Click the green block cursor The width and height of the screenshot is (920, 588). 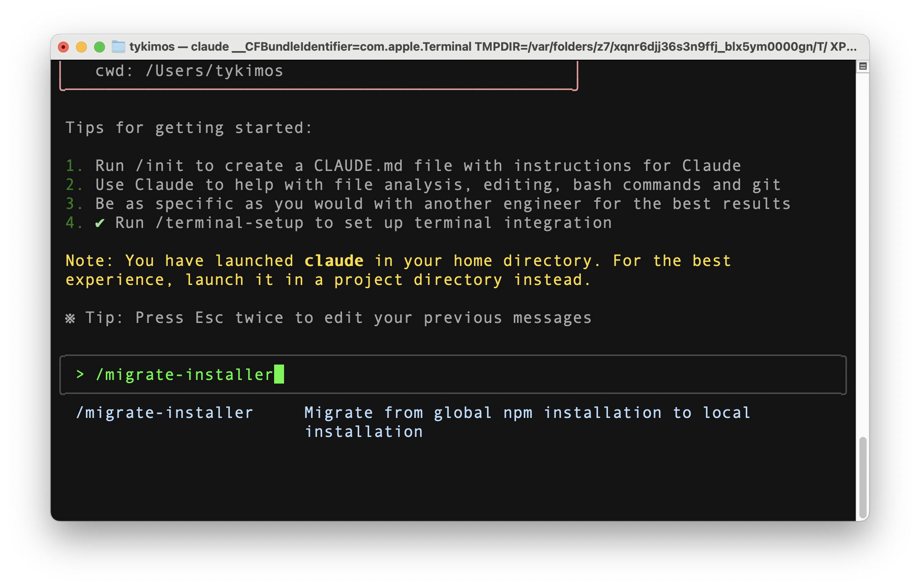click(279, 375)
